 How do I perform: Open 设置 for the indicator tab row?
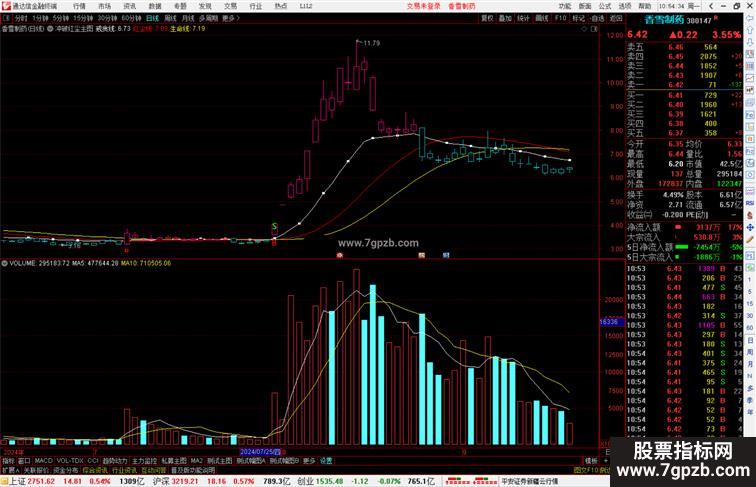pos(326,461)
